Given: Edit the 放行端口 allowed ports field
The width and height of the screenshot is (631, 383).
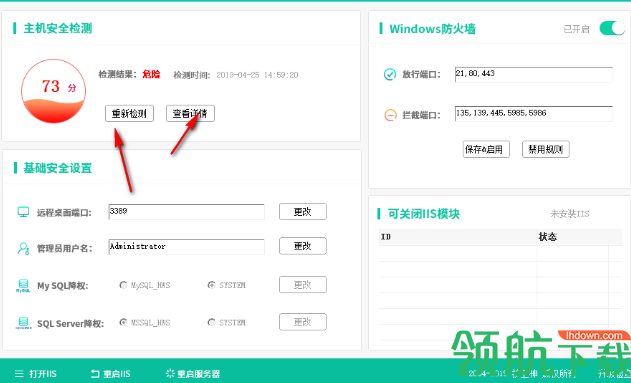Looking at the screenshot, I should pyautogui.click(x=534, y=74).
